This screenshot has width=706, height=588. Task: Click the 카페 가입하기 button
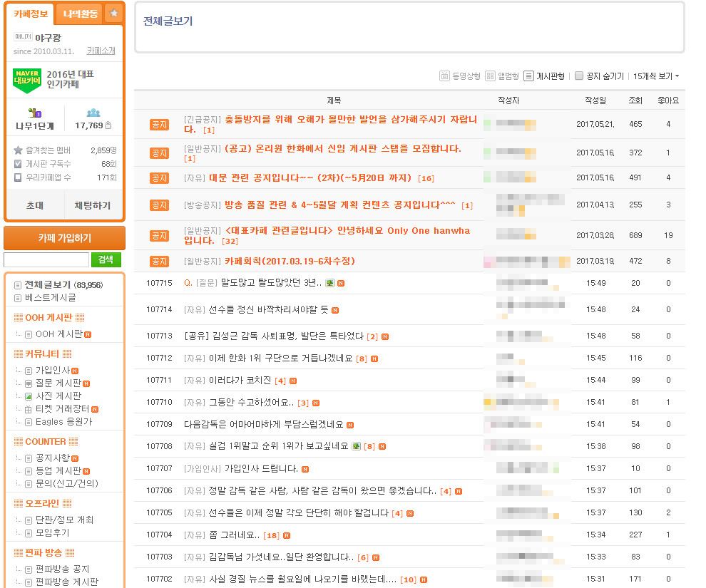click(64, 238)
